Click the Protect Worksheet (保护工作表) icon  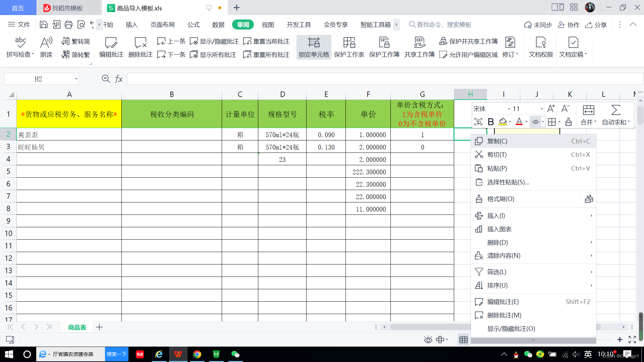[349, 43]
